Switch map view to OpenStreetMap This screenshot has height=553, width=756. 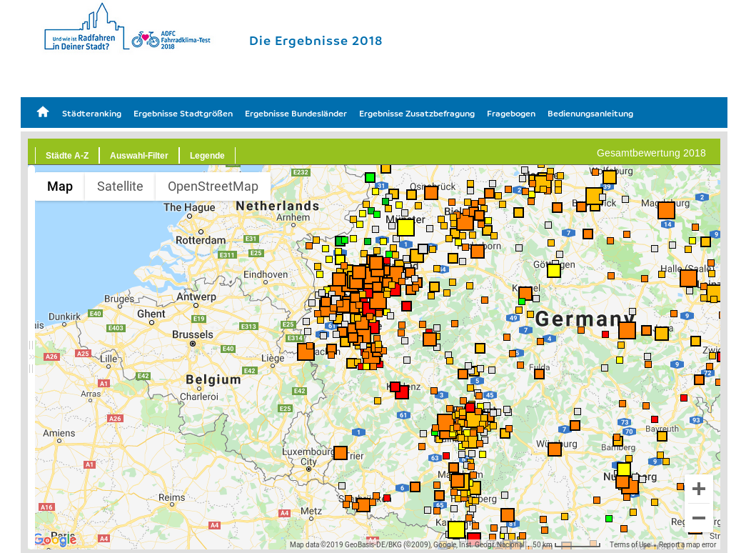click(213, 186)
